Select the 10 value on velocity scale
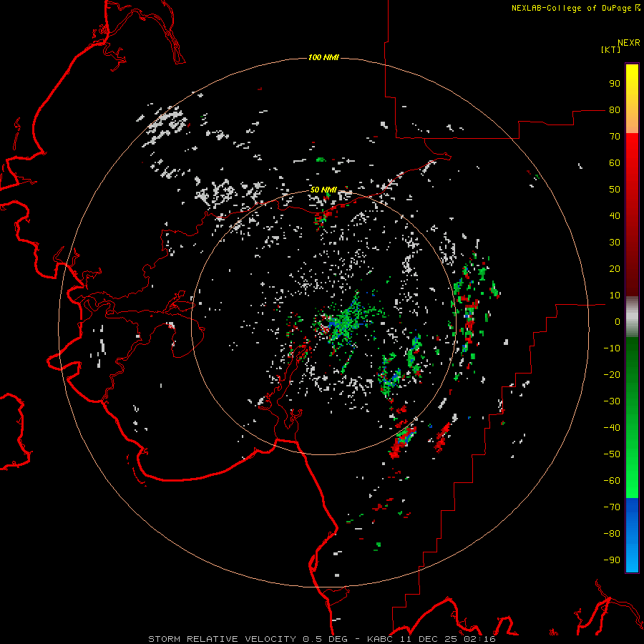This screenshot has height=644, width=644. (x=615, y=296)
